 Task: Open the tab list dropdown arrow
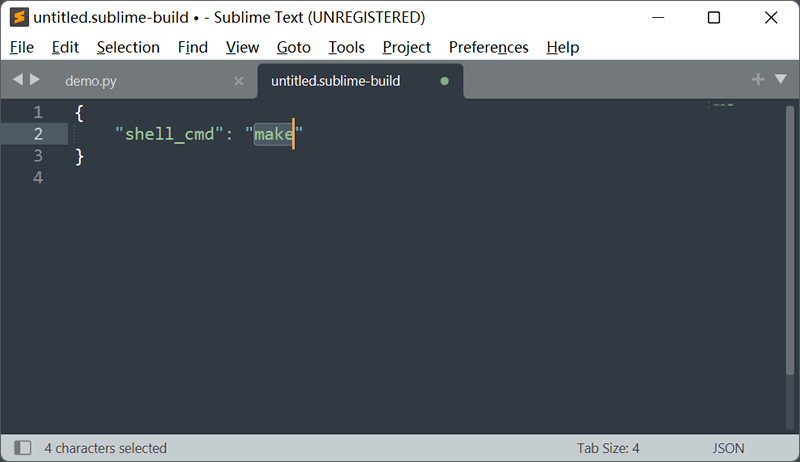(781, 79)
